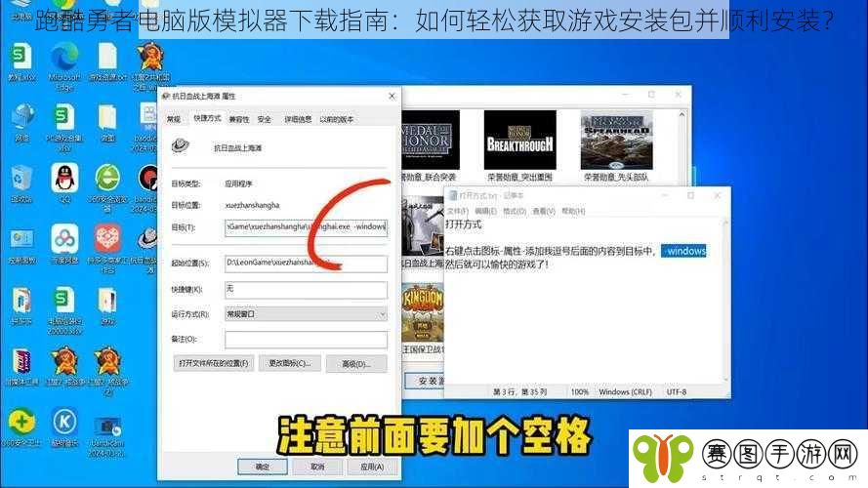Open the folder icon above the 360 secure browser
This screenshot has height=488, width=868.
pos(107,117)
